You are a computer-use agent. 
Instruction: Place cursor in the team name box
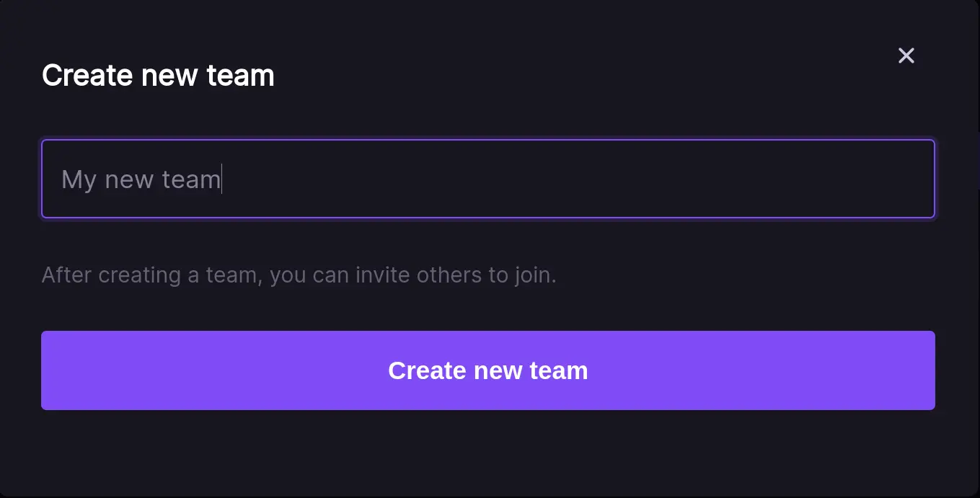487,179
